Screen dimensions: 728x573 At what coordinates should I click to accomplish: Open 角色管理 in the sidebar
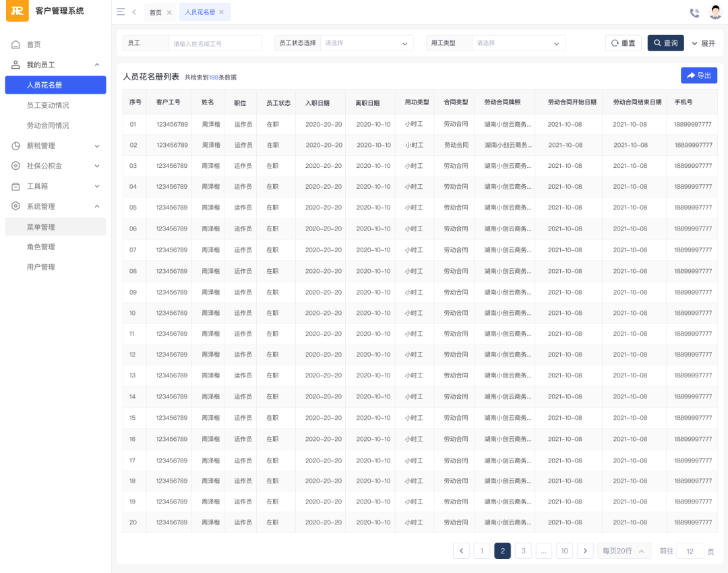(x=41, y=247)
